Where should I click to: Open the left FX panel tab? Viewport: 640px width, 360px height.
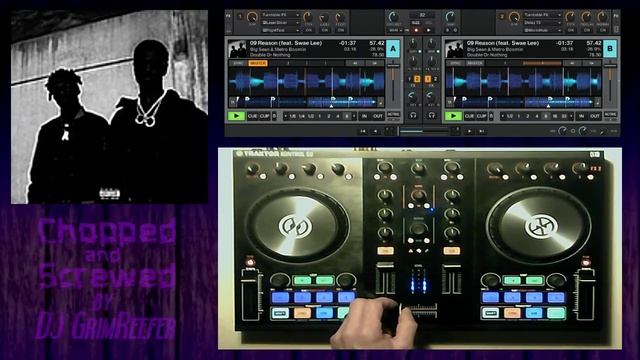tap(229, 16)
